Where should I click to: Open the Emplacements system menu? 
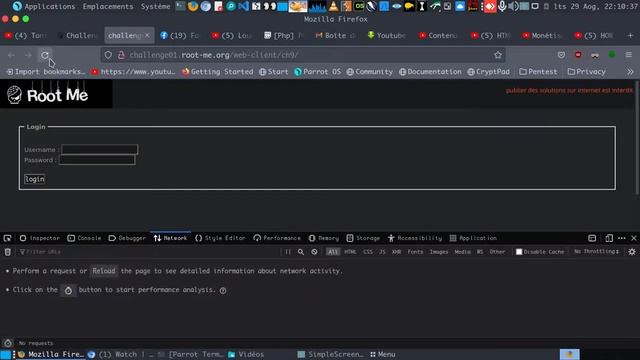[x=108, y=7]
